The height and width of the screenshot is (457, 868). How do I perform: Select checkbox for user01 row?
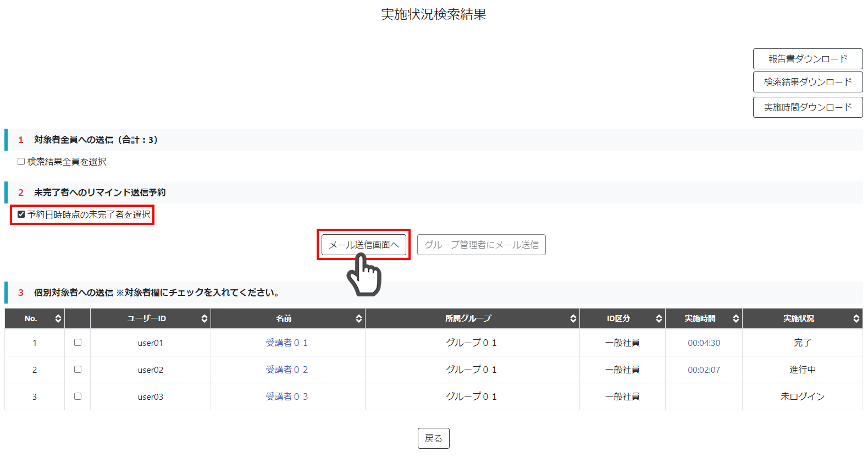coord(78,343)
